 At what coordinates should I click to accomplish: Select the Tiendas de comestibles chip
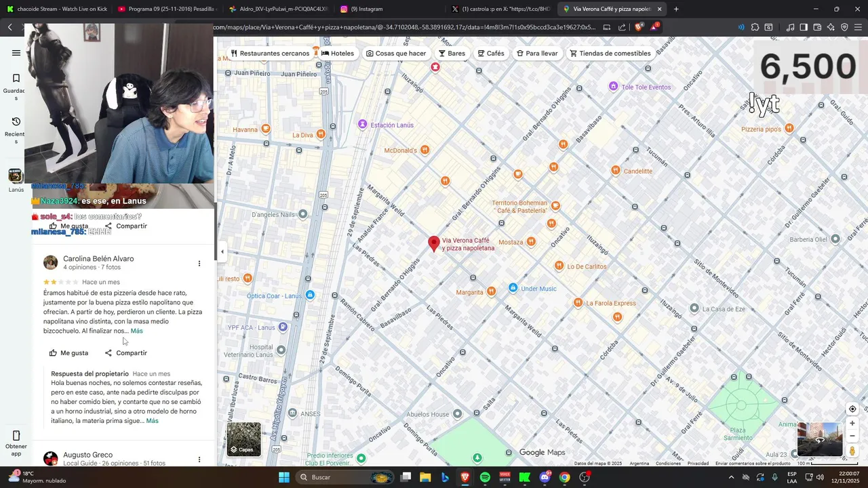pyautogui.click(x=610, y=54)
